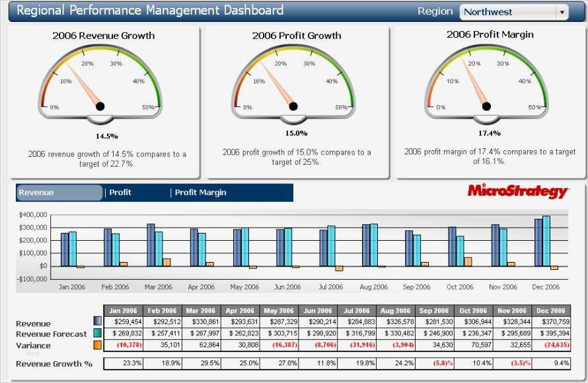Click the Oct 2006 orange variance bar

(468, 262)
